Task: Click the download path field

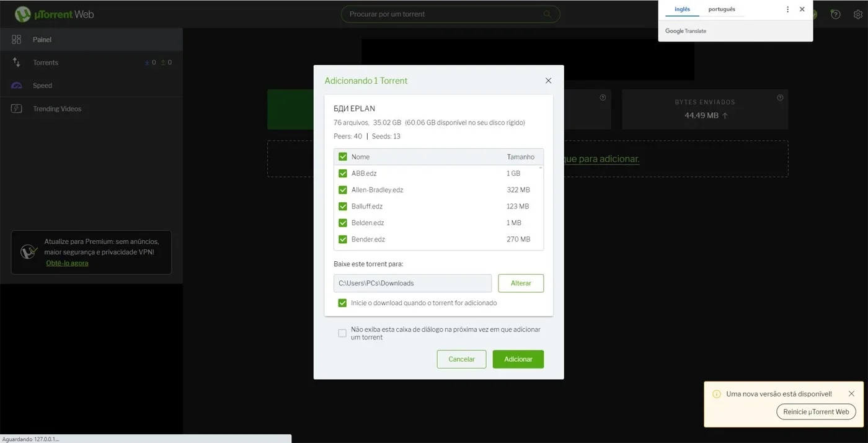Action: (412, 283)
